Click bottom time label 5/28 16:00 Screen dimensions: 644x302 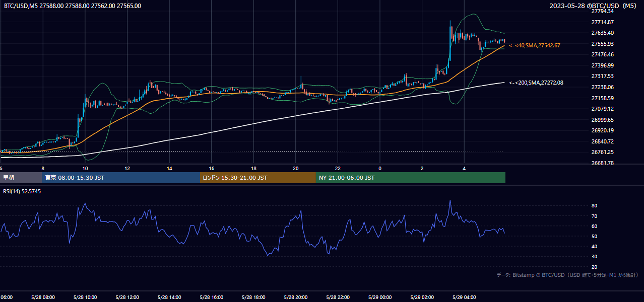212,297
